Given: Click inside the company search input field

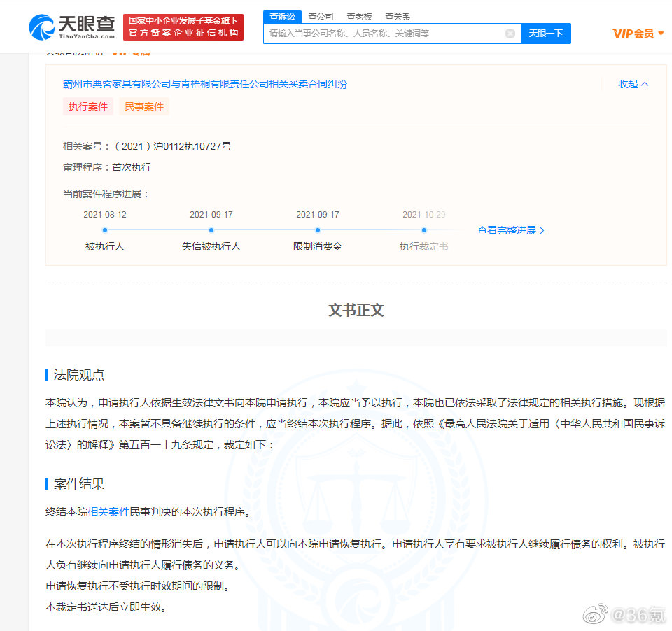Looking at the screenshot, I should click(x=385, y=33).
